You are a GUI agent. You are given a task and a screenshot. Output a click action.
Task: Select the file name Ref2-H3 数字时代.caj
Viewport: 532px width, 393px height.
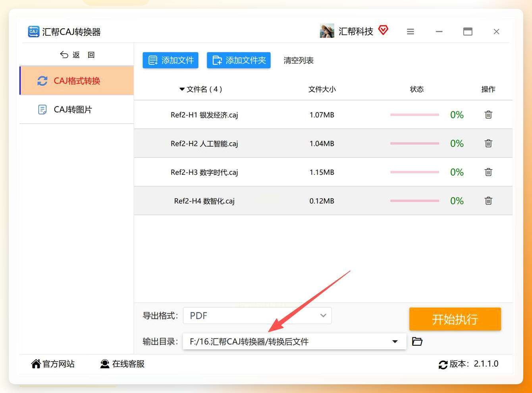204,172
